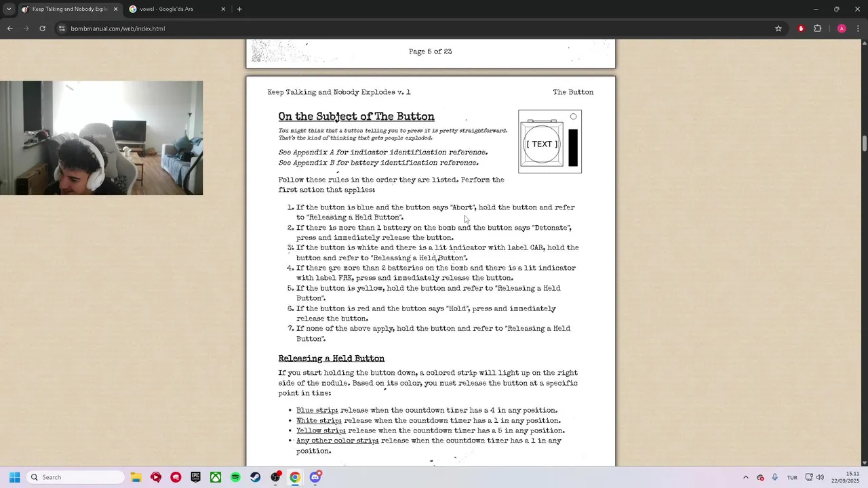The width and height of the screenshot is (868, 488).
Task: View site information icon in address bar
Action: click(x=62, y=28)
